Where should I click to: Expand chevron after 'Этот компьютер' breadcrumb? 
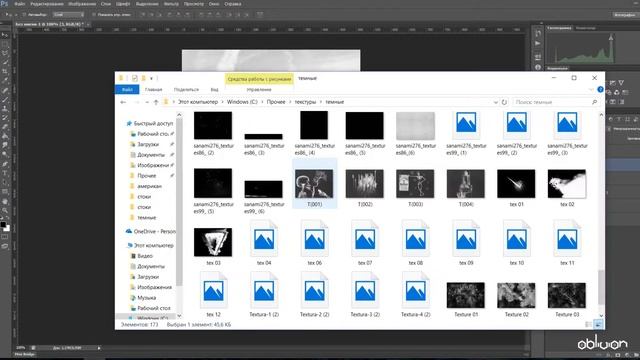tap(222, 102)
